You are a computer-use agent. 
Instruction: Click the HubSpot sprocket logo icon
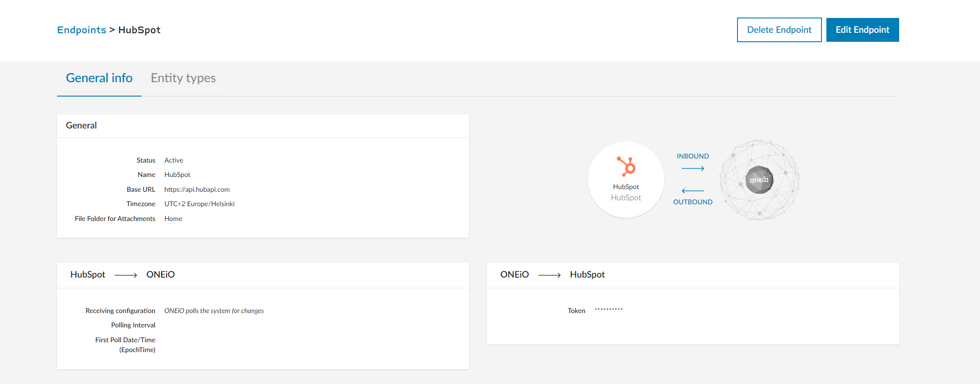(x=626, y=166)
